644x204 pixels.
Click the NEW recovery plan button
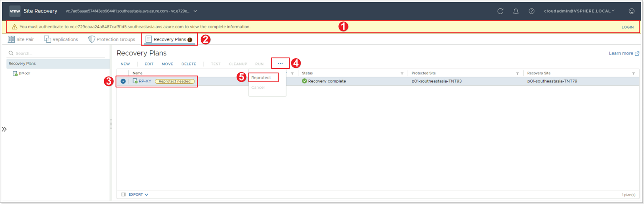coord(125,64)
